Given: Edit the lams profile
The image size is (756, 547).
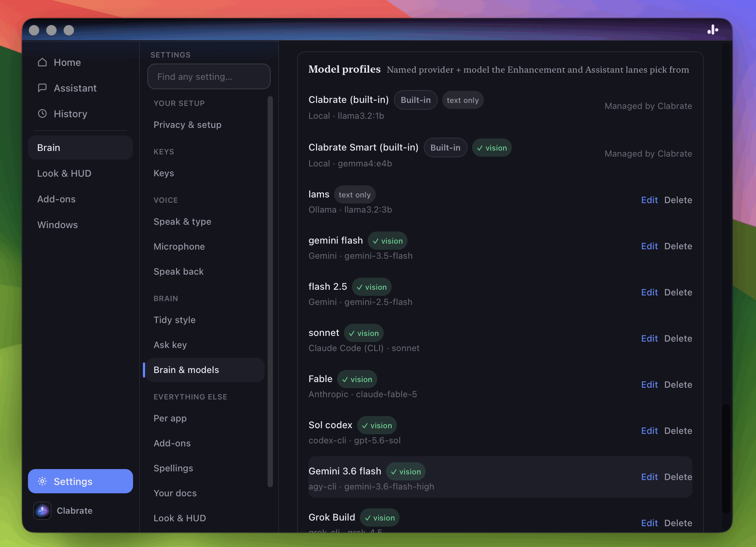Looking at the screenshot, I should point(649,200).
